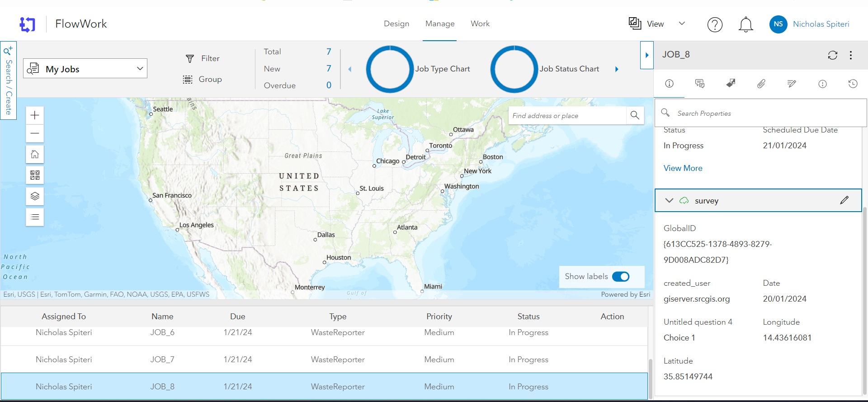Click the Find address or place field

pos(567,116)
